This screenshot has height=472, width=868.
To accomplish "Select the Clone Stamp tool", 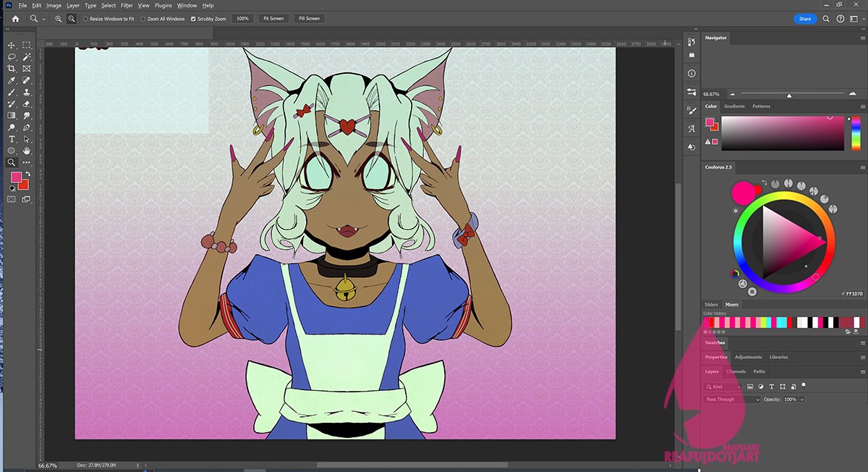I will click(x=27, y=92).
